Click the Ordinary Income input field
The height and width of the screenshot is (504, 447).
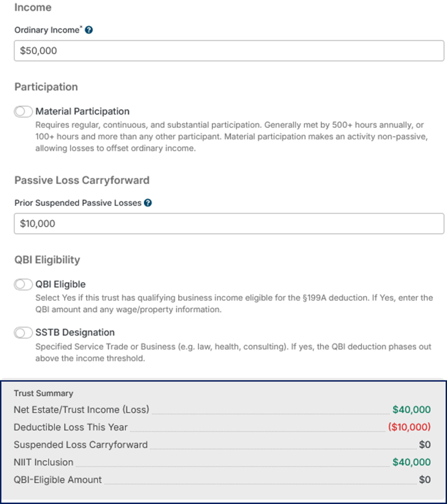click(229, 51)
